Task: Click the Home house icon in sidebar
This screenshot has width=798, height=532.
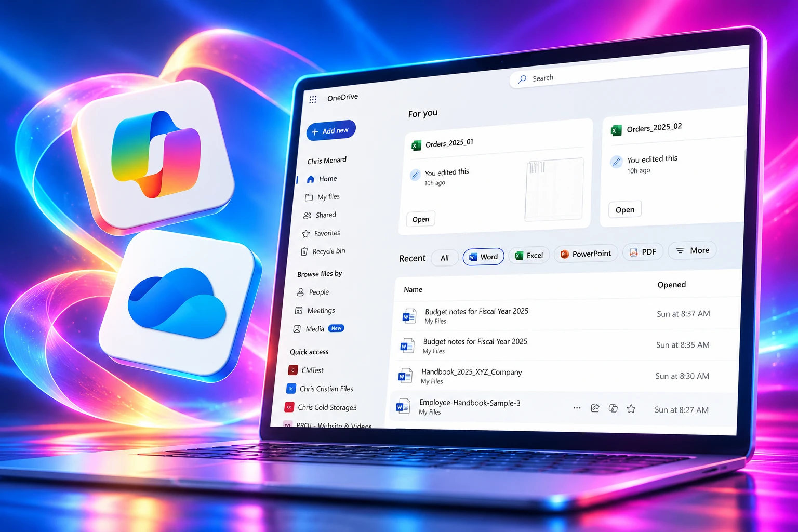Action: click(311, 179)
